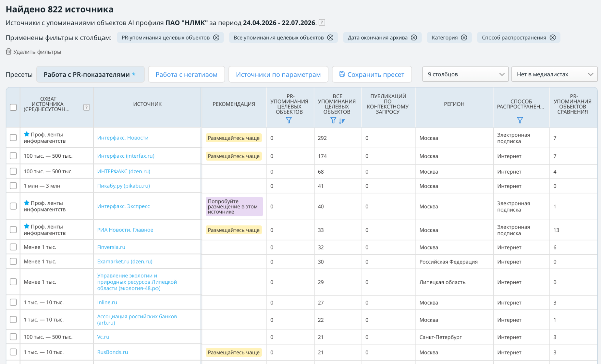Open filter funnel in Способ распространения column
The height and width of the screenshot is (364, 601).
520,120
